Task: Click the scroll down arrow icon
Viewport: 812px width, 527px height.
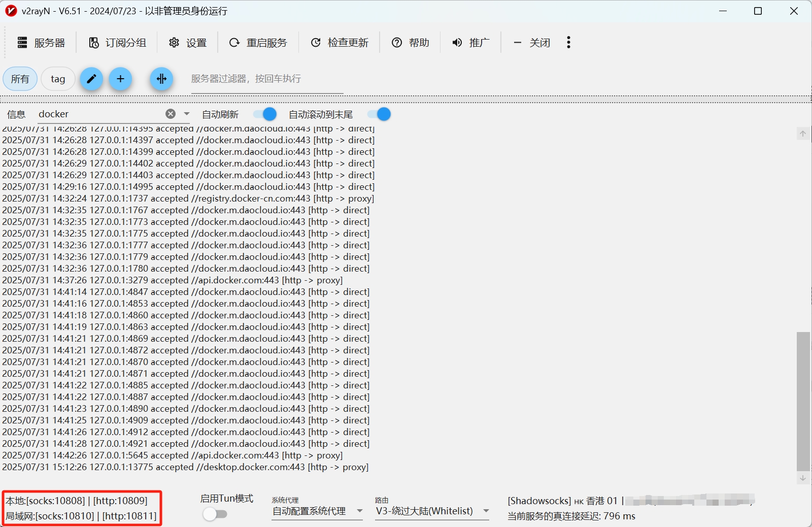Action: pyautogui.click(x=803, y=478)
